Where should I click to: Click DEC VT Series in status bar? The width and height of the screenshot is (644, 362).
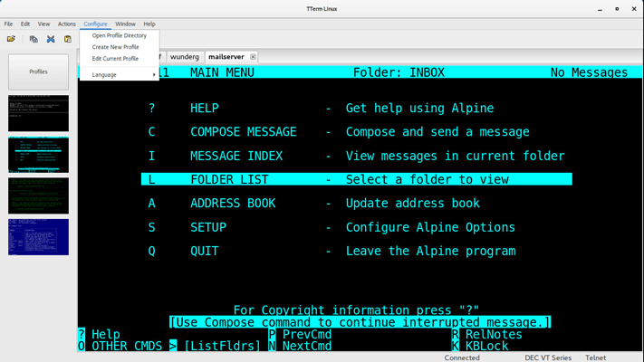click(548, 357)
